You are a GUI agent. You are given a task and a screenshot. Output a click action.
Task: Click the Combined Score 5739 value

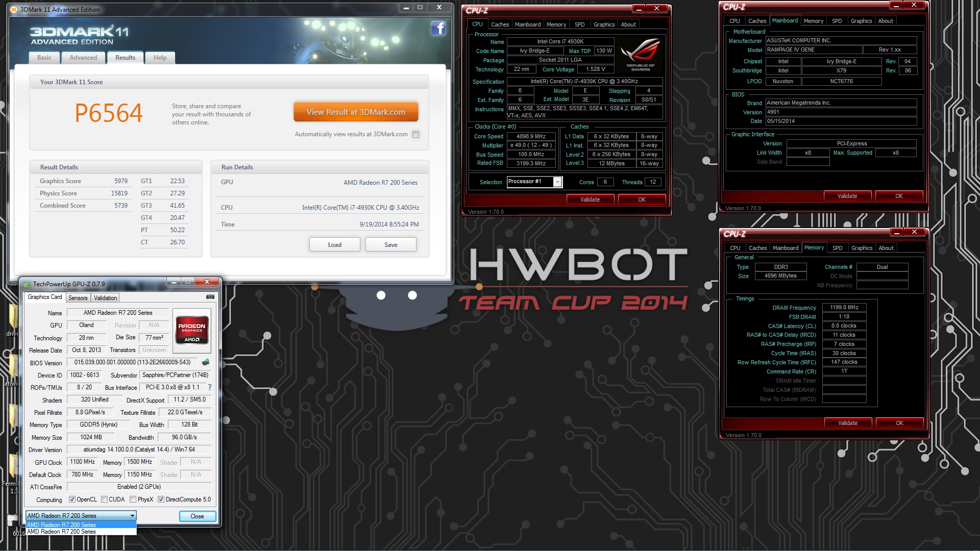[x=121, y=206]
